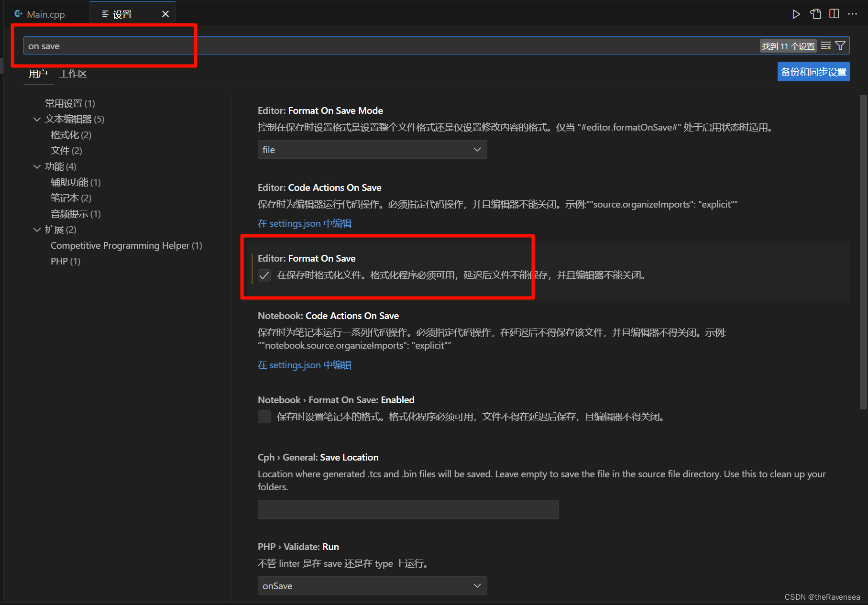Select PHP (1) in the tree

click(66, 261)
